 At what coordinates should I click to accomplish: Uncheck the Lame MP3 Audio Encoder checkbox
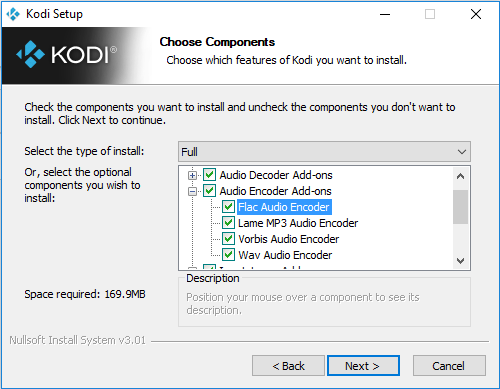[x=228, y=223]
